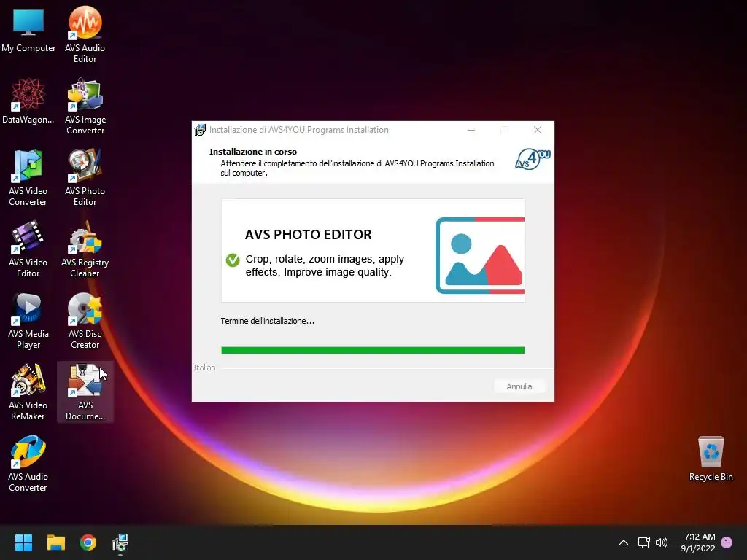Click the 'Italian' language label
This screenshot has height=560, width=747.
[x=204, y=367]
